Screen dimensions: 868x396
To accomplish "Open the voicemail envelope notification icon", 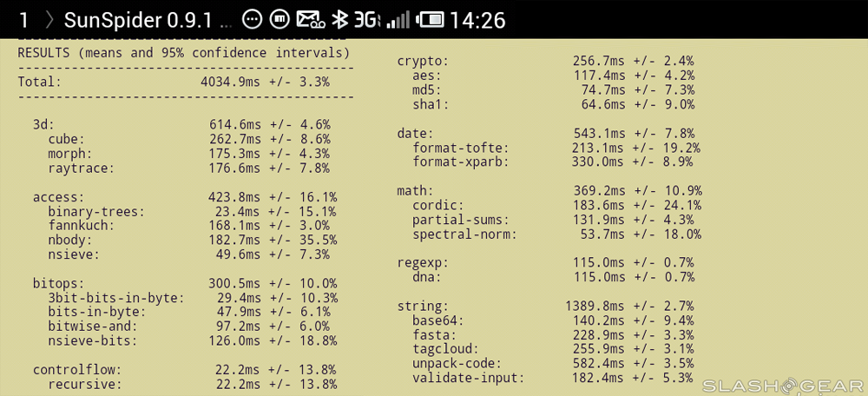I will tap(311, 19).
